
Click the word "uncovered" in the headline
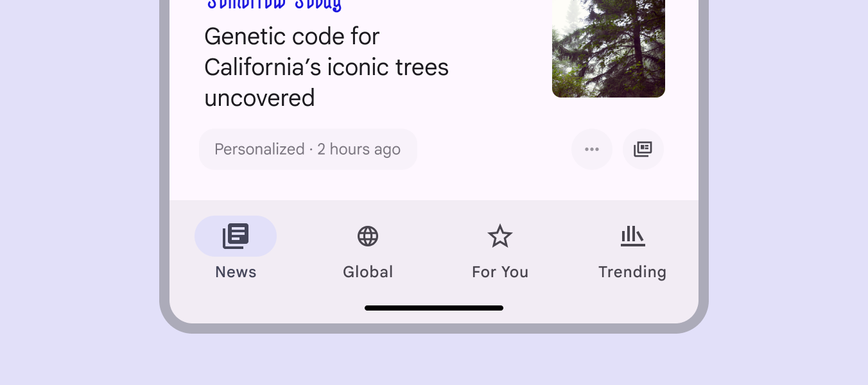coord(259,98)
